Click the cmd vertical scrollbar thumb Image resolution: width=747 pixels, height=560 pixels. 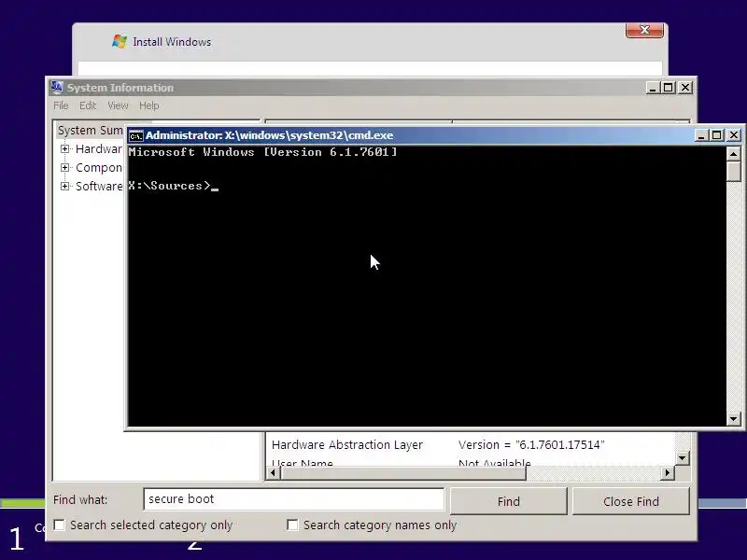coord(734,171)
